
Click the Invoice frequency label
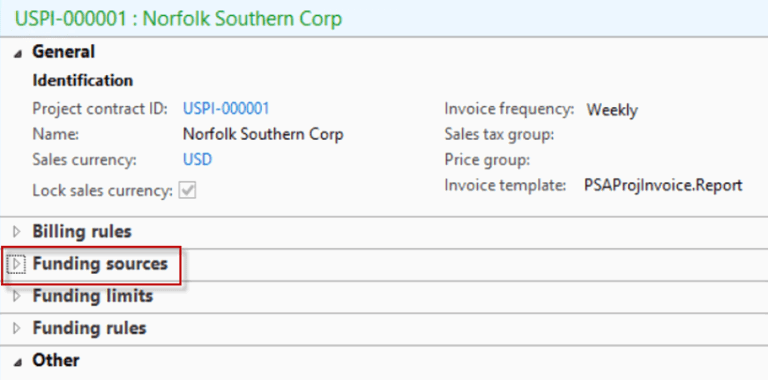(x=509, y=109)
